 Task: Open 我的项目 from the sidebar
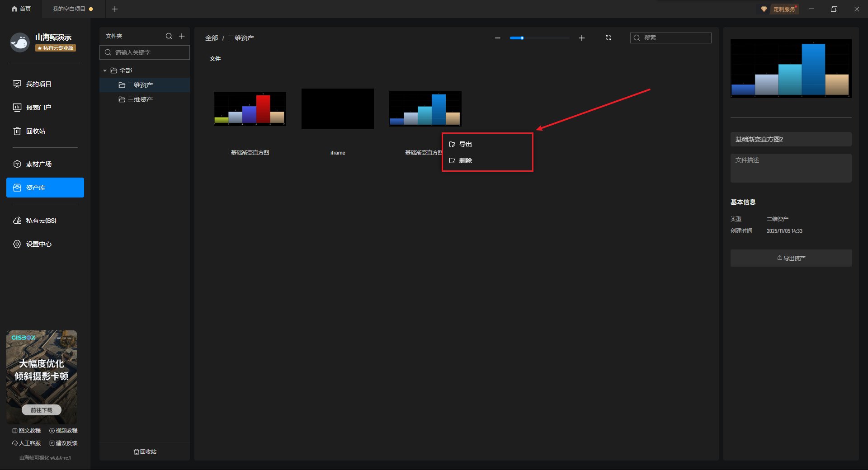[38, 84]
